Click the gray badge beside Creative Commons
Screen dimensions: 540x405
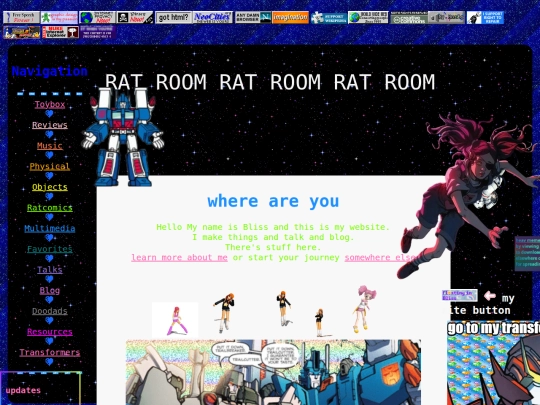(x=446, y=18)
